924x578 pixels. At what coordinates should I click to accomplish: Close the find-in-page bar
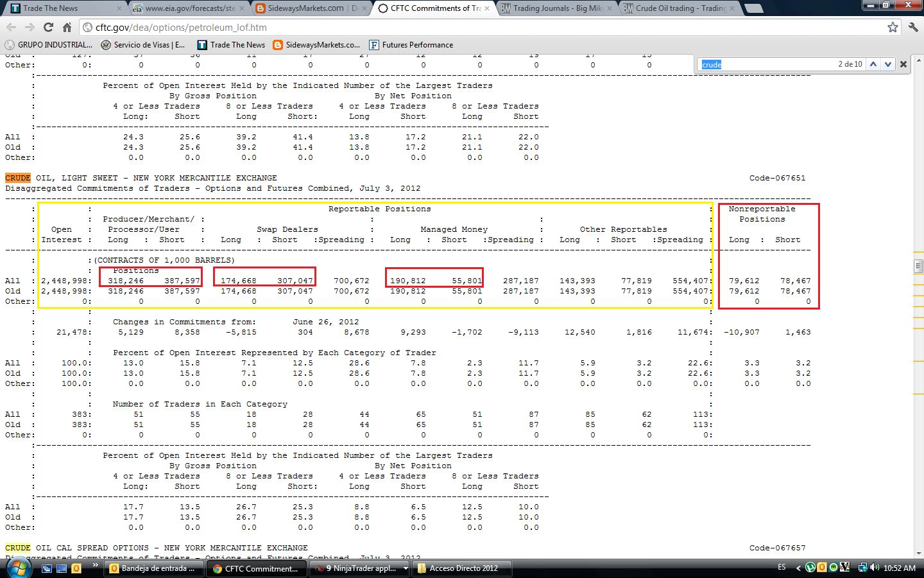[x=903, y=64]
